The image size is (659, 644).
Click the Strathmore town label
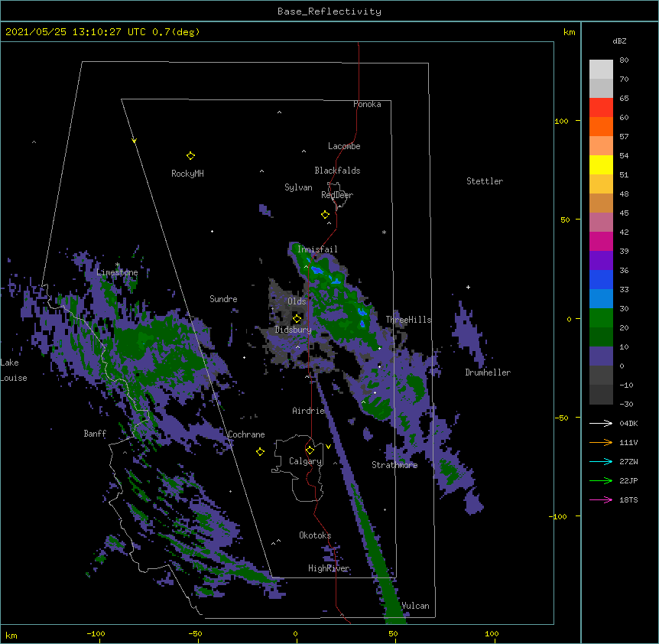click(394, 465)
